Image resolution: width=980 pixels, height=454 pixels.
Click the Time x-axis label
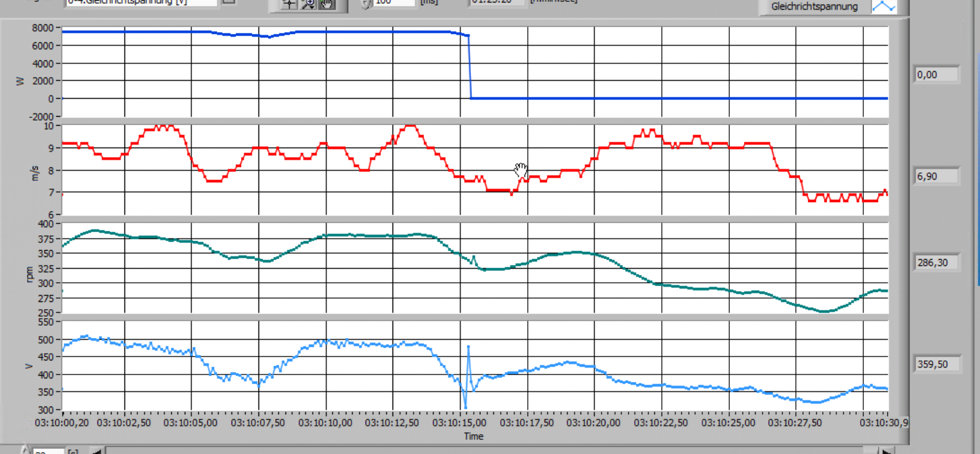[473, 437]
